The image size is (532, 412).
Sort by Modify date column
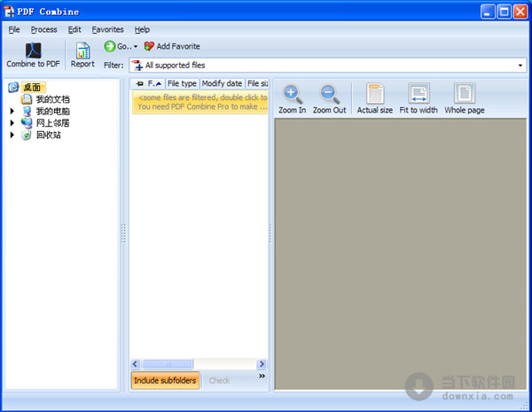(223, 83)
